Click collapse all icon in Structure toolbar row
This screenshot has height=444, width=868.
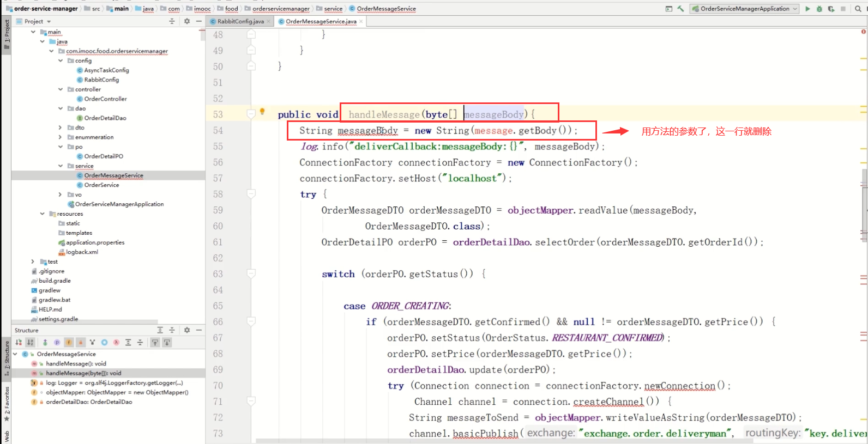(x=140, y=342)
